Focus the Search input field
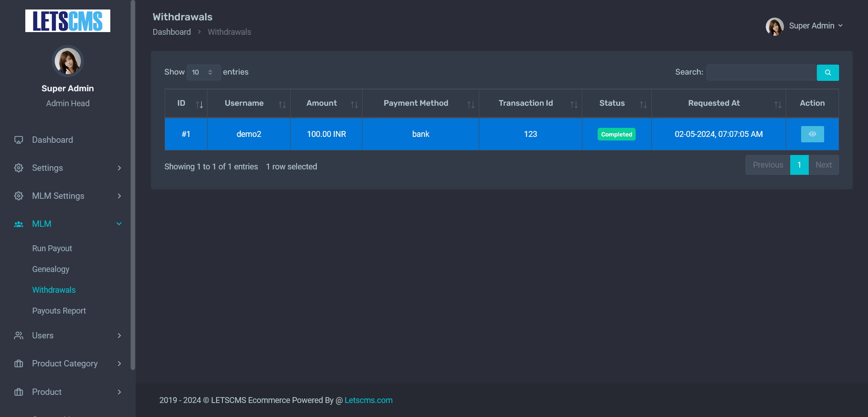Viewport: 868px width, 417px height. [x=761, y=73]
